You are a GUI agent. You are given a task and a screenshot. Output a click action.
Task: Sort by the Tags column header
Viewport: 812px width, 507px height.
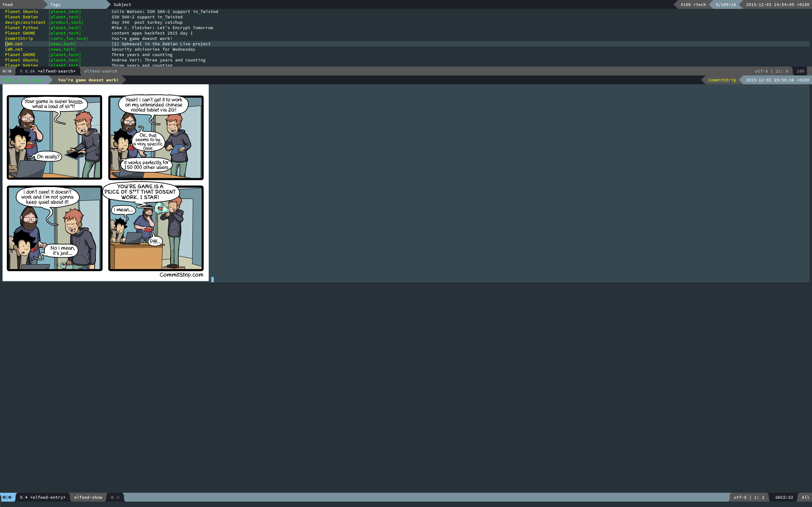coord(56,4)
